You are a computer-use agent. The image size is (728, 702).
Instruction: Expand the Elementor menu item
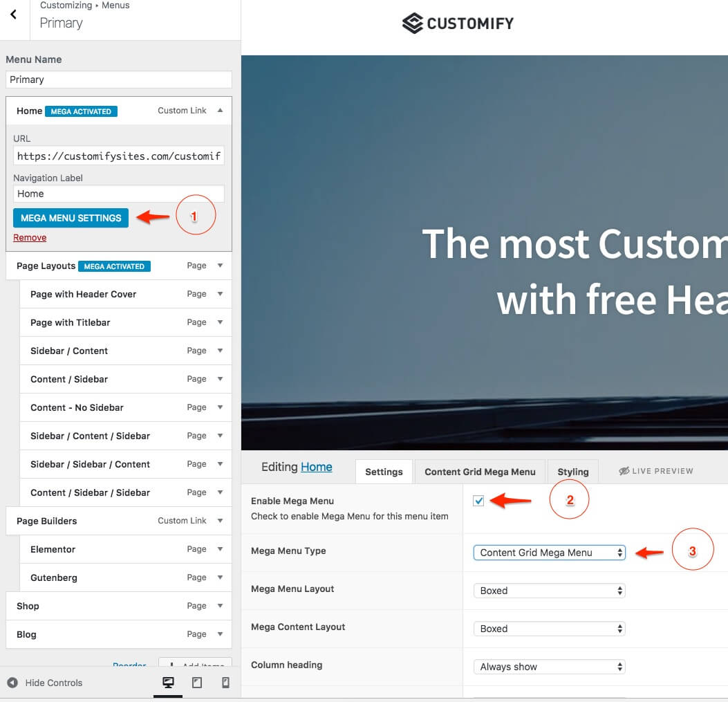[220, 549]
